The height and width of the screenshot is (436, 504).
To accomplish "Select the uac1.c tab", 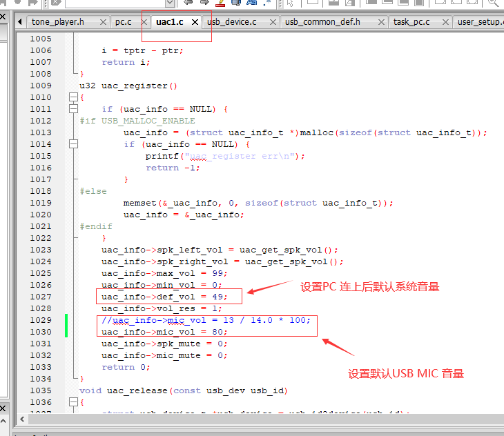I will coord(169,22).
